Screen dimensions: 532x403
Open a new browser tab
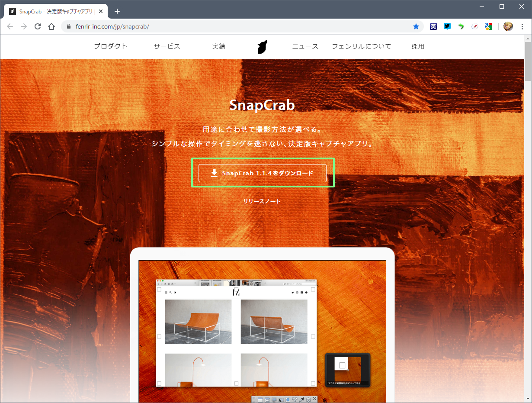[117, 11]
